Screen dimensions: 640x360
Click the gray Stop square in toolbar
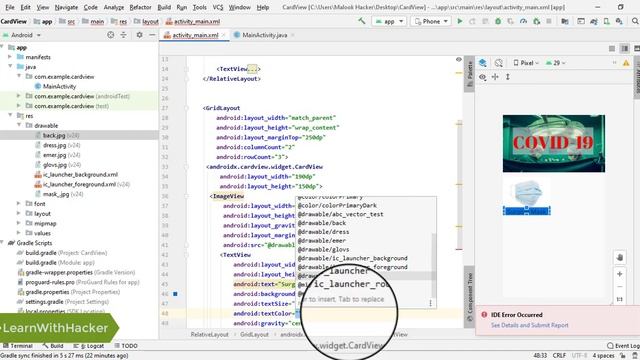click(x=549, y=21)
